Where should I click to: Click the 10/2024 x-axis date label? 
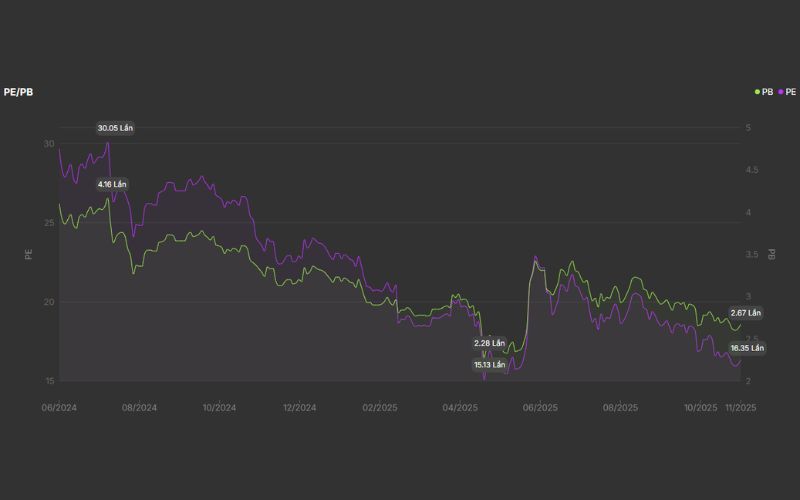tap(219, 408)
